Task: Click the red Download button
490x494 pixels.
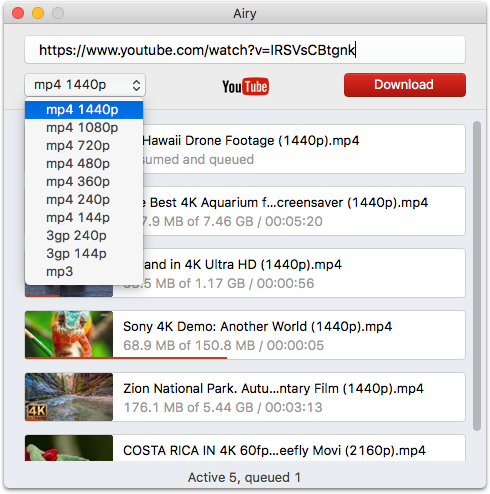Action: (405, 85)
